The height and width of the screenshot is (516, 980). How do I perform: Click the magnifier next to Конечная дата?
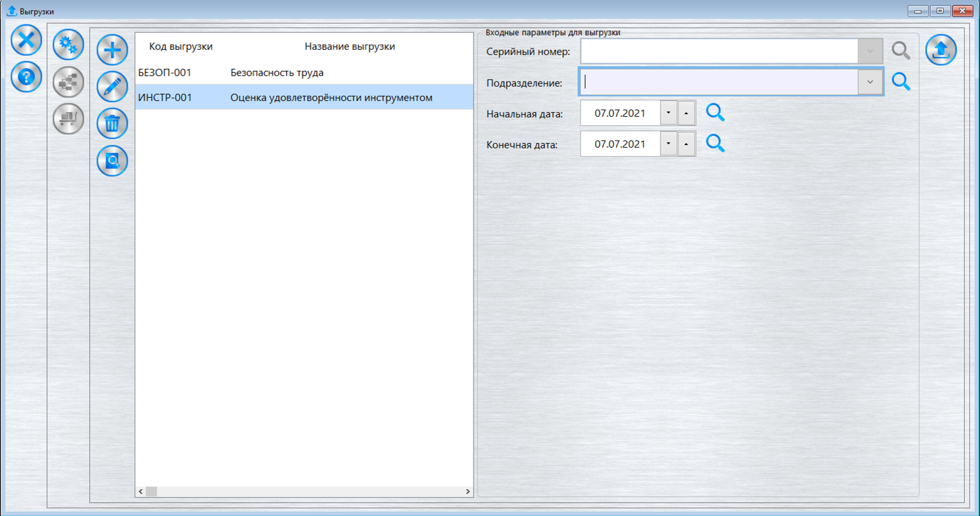coord(715,144)
